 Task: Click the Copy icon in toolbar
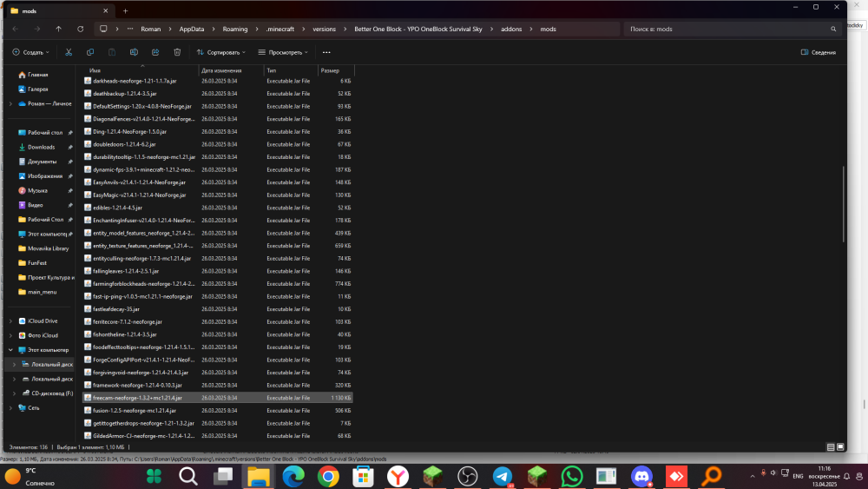click(90, 52)
